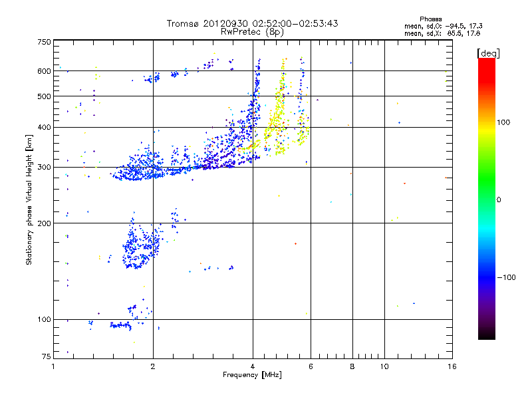Click the 'Phases' heading at top right
Viewport: 532px width, 399px height.
430,19
